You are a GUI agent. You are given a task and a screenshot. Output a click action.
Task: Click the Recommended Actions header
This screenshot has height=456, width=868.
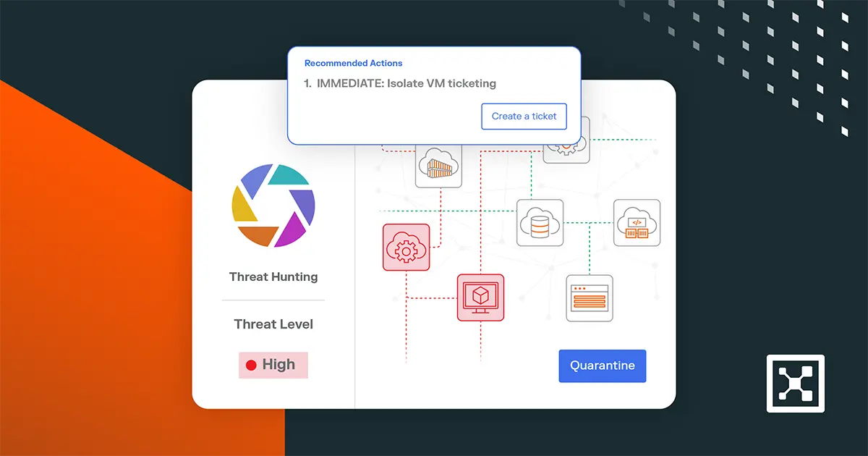point(353,63)
